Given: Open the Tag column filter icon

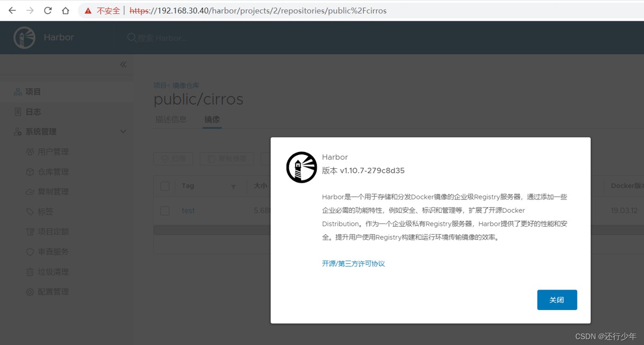Looking at the screenshot, I should [x=233, y=186].
